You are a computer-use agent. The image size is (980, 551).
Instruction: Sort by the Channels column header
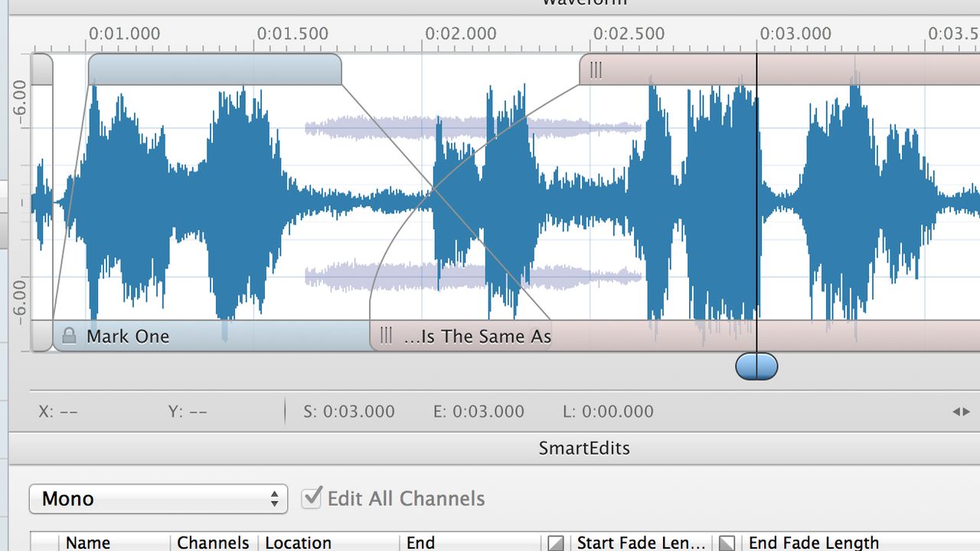coord(214,542)
